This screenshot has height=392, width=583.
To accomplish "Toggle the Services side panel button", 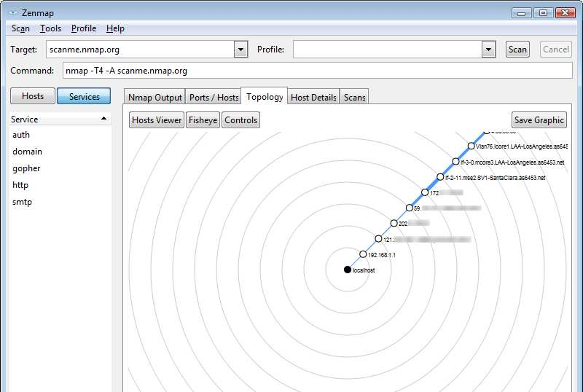I will [84, 96].
